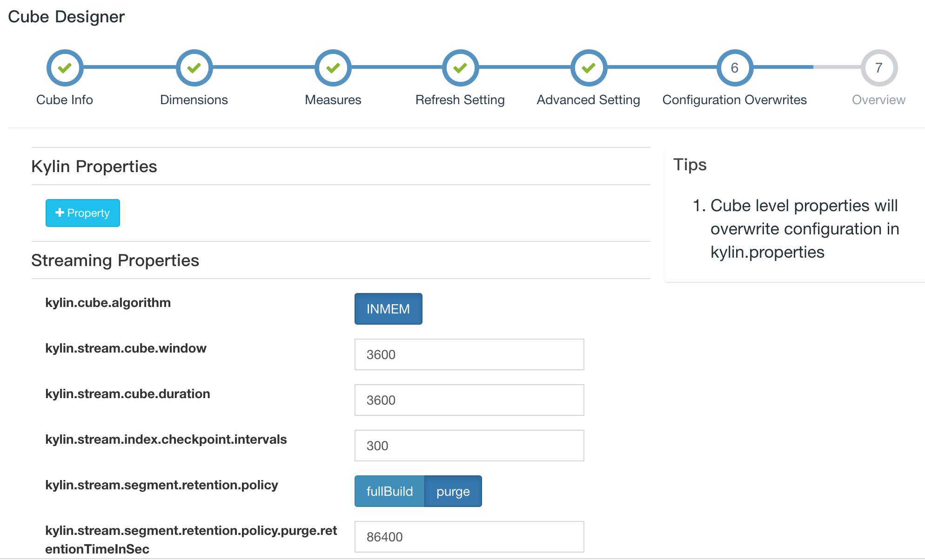
Task: Open step 7 Overview circle
Action: (878, 68)
